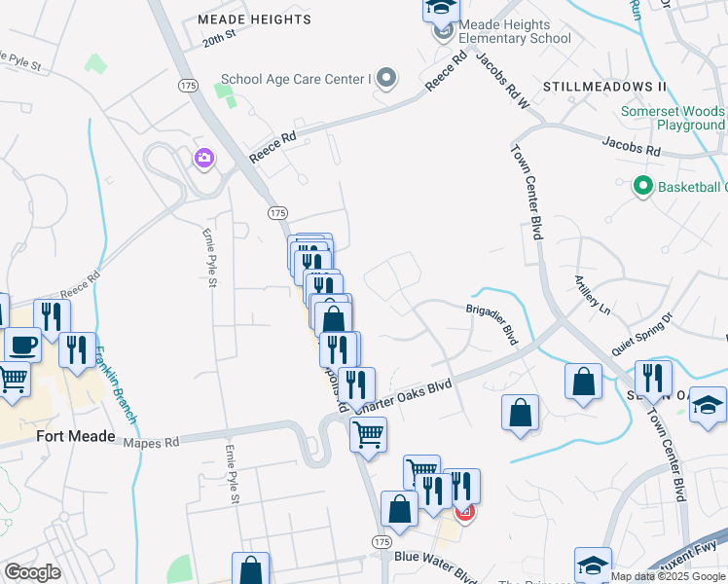Select the Meade Heights Elementary School label
Image resolution: width=728 pixels, height=584 pixels.
pos(515,31)
